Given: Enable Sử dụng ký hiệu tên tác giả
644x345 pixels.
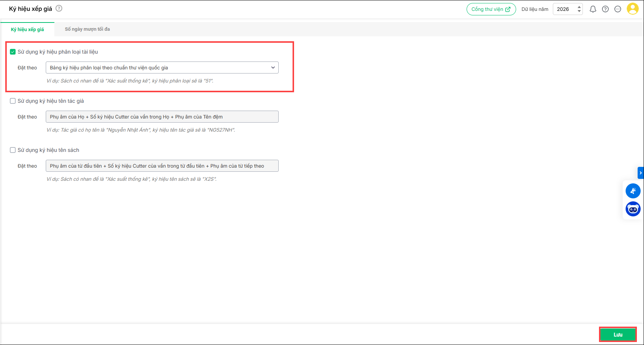Looking at the screenshot, I should [x=13, y=101].
